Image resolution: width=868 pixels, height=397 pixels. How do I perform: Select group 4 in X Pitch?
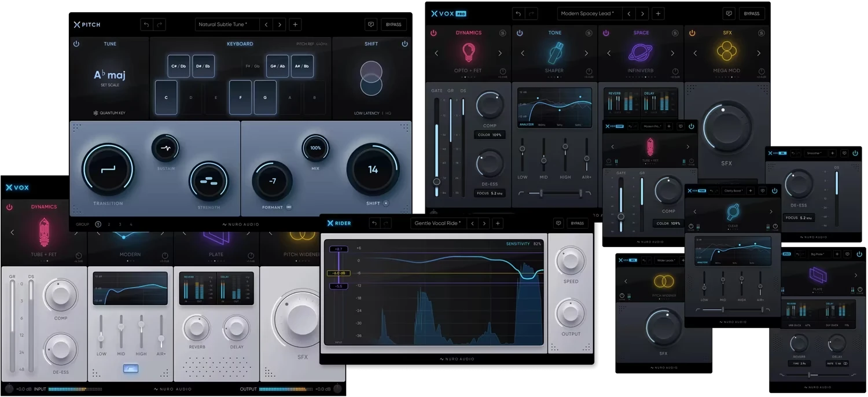(x=131, y=224)
